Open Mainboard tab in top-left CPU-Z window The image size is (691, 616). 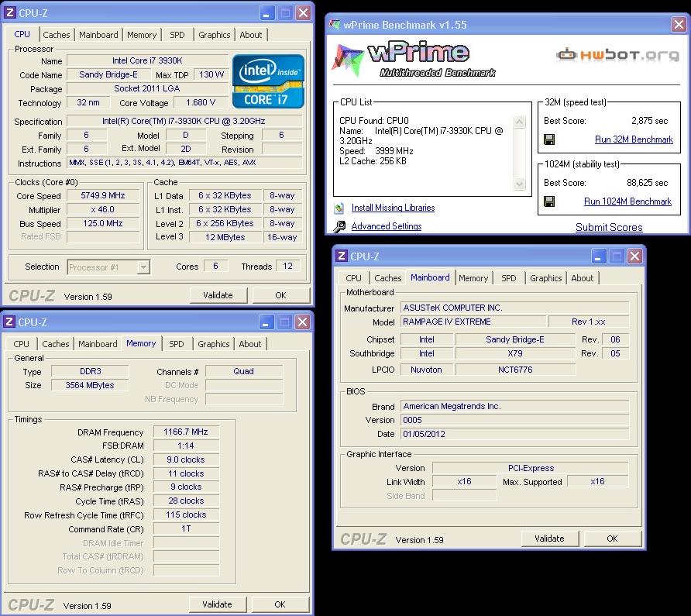coord(98,35)
